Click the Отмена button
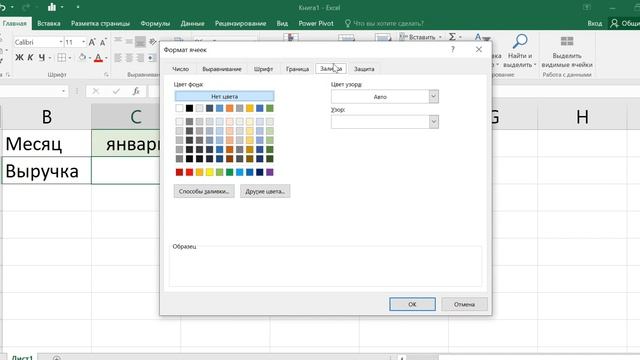 464,304
